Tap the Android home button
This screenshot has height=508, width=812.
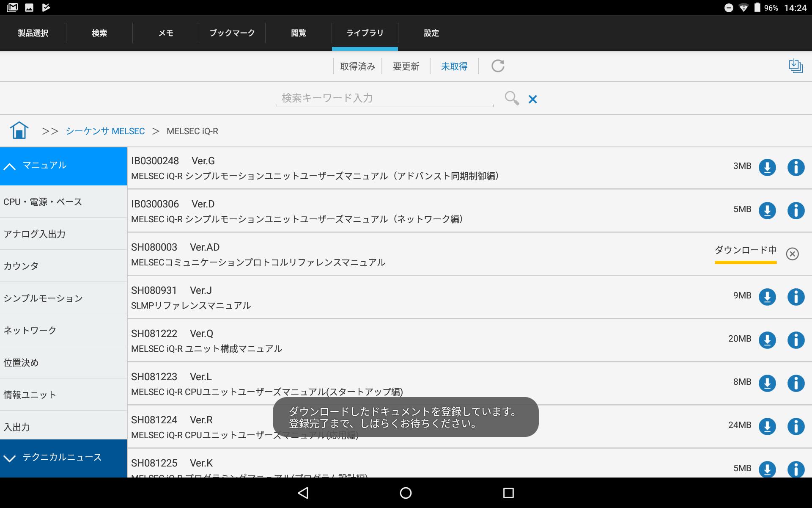[406, 493]
